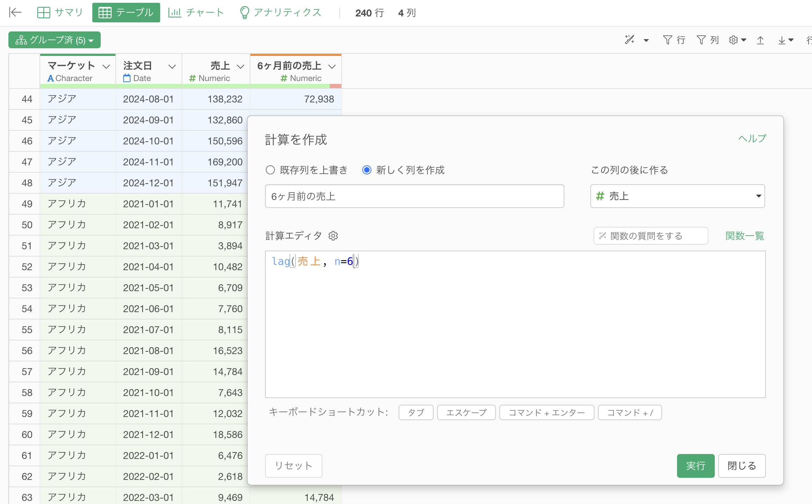Select the 既存列を上書き radio option
This screenshot has height=504, width=812.
(270, 170)
